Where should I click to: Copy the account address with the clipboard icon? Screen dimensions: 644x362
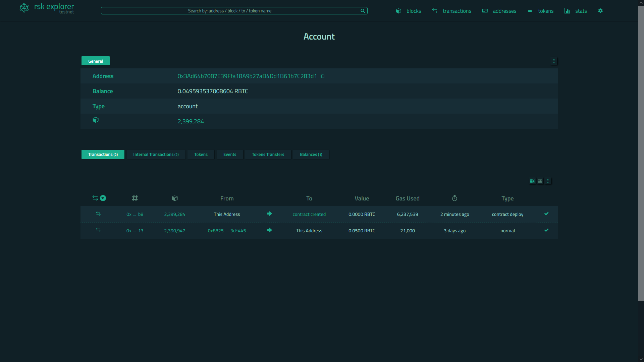coord(322,76)
